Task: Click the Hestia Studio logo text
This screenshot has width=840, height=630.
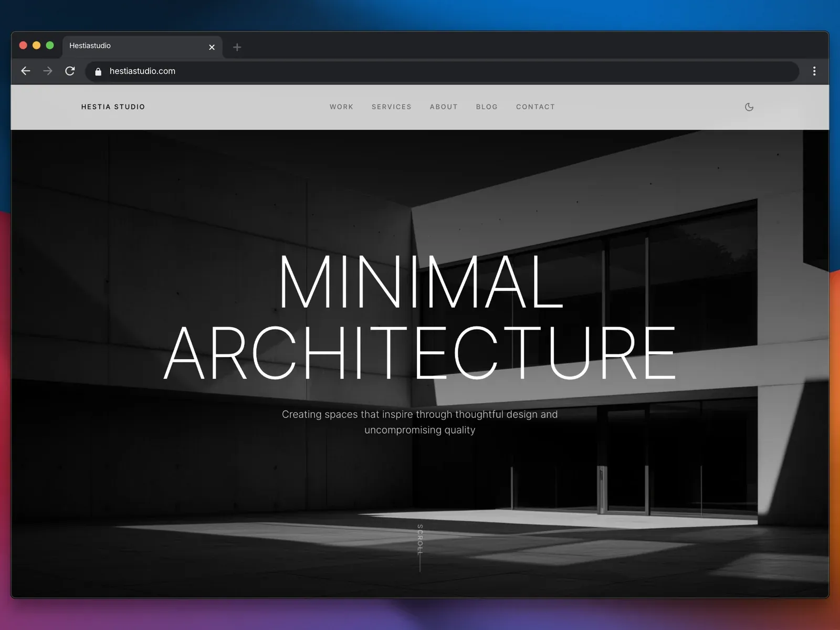Action: coord(113,107)
